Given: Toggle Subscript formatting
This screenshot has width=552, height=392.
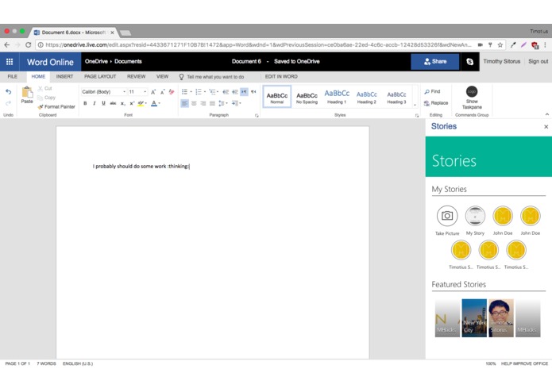Looking at the screenshot, I should tap(122, 103).
